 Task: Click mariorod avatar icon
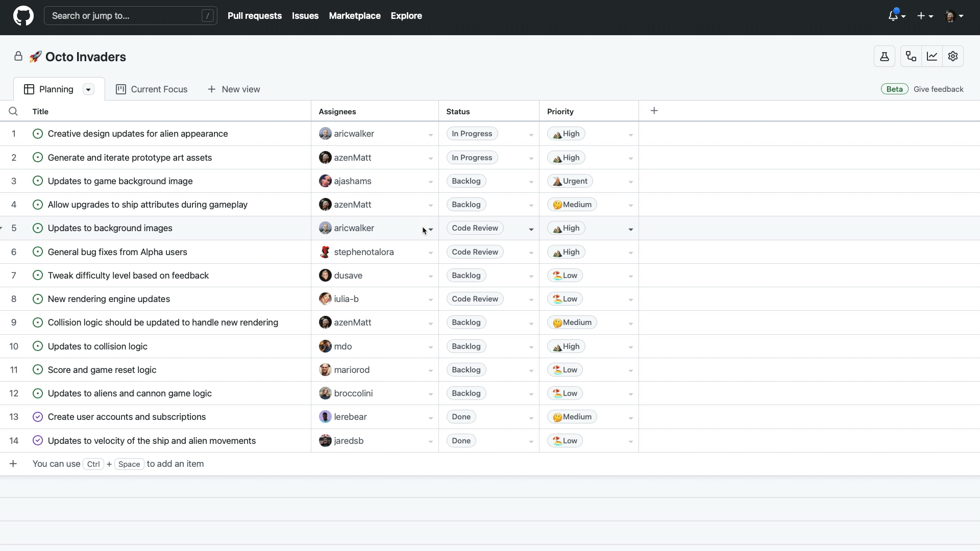(x=325, y=370)
